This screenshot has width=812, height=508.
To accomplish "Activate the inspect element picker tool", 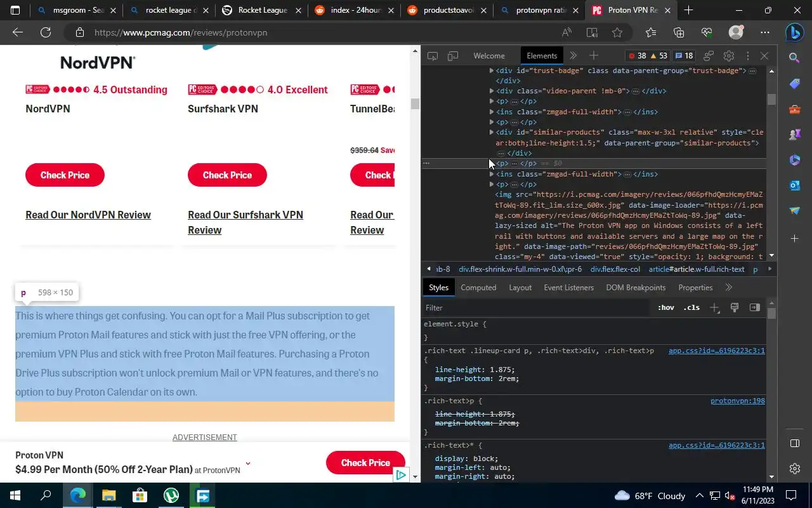I will (433, 56).
